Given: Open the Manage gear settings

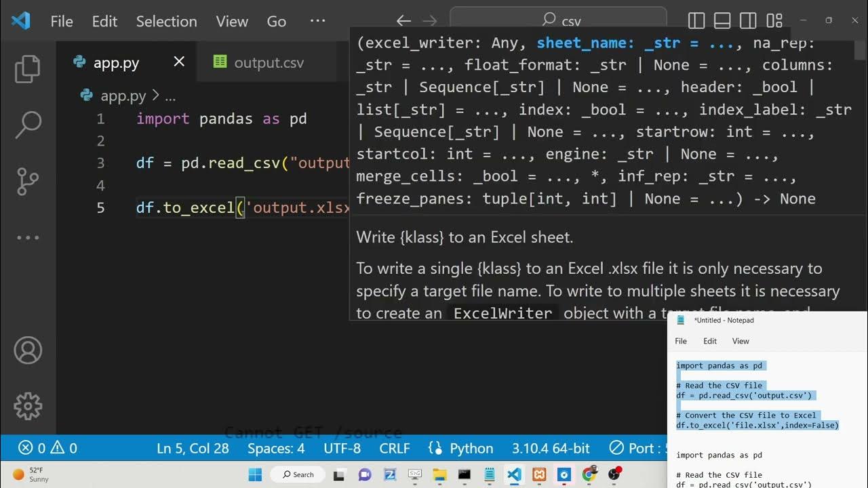Looking at the screenshot, I should [x=28, y=406].
